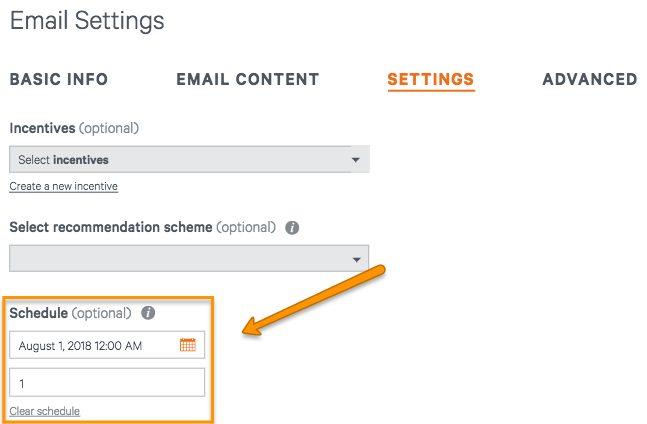Go to the Advanced tab
This screenshot has height=424, width=647.
[x=590, y=79]
